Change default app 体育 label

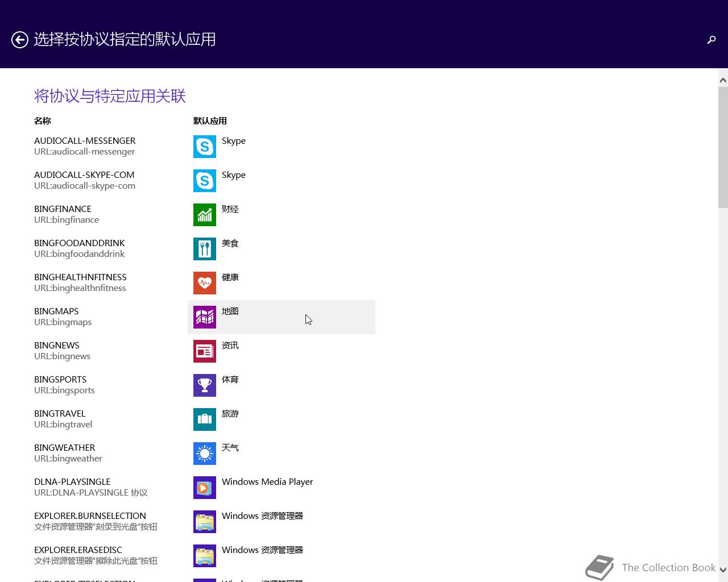tap(230, 380)
